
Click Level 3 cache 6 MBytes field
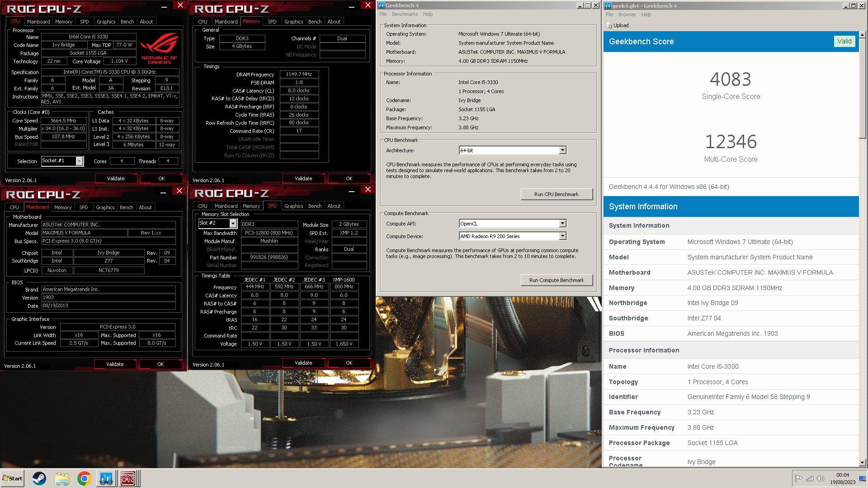click(x=133, y=145)
